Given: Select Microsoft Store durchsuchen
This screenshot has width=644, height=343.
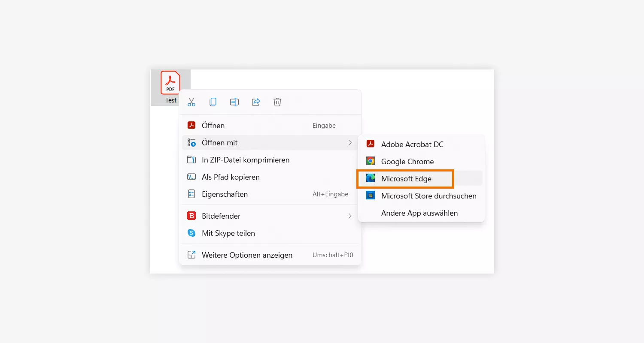Looking at the screenshot, I should (x=421, y=196).
